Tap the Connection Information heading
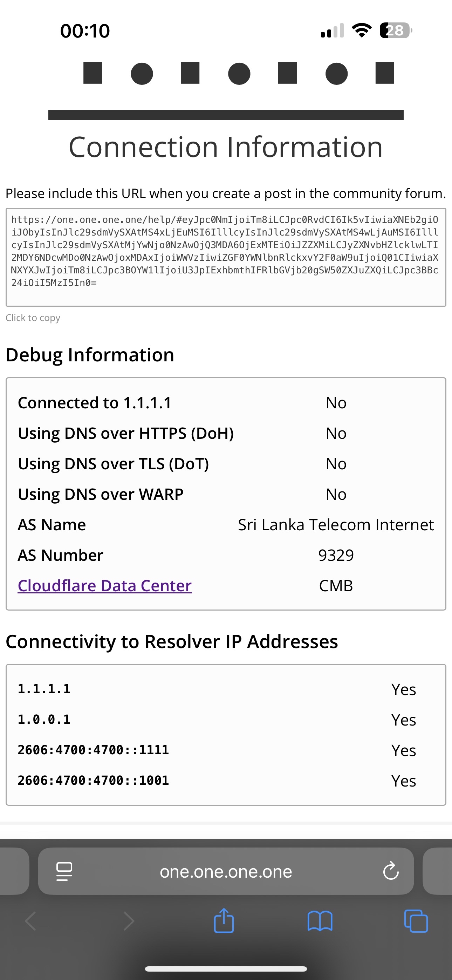 [x=226, y=147]
